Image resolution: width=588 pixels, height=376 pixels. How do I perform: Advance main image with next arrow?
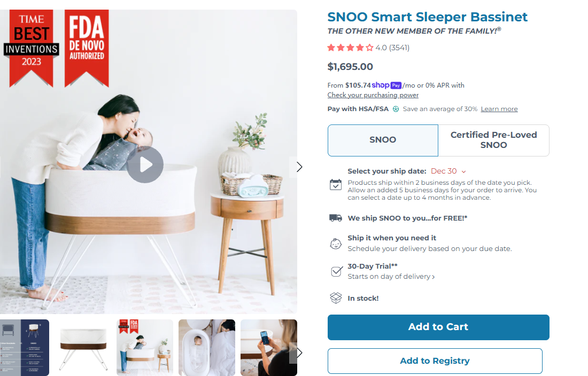click(x=299, y=167)
